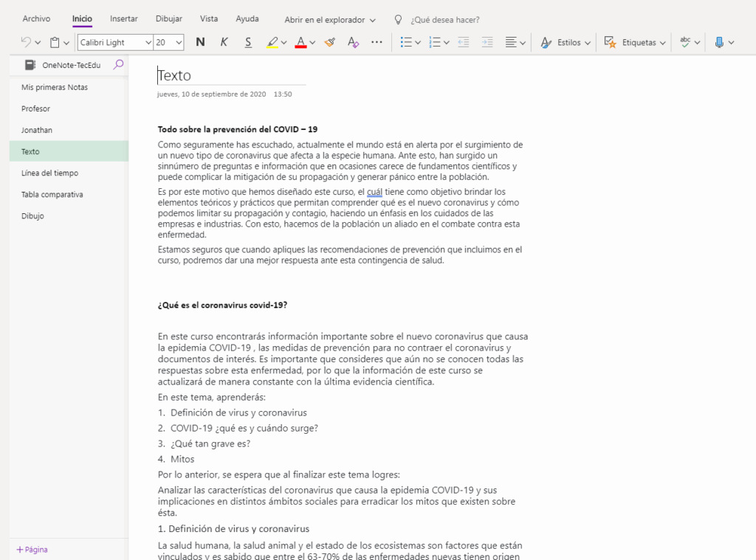Open the 'Línea del tiempo' page

click(49, 173)
